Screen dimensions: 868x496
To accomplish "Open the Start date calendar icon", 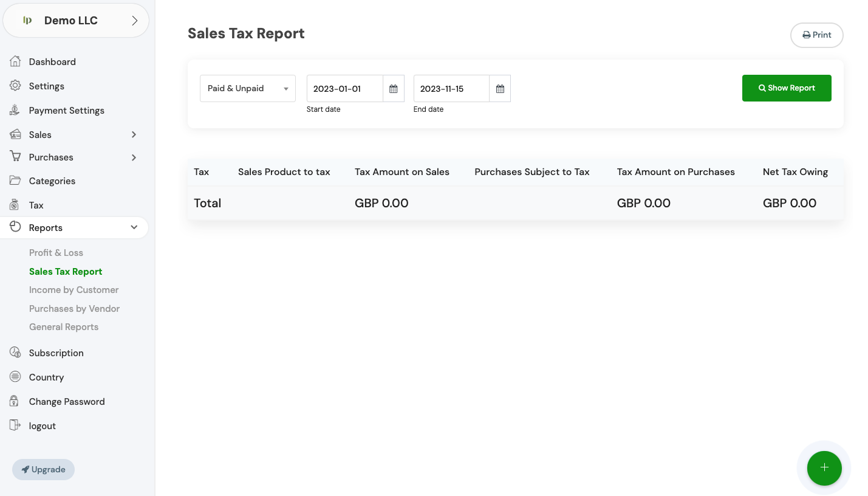I will pos(394,89).
